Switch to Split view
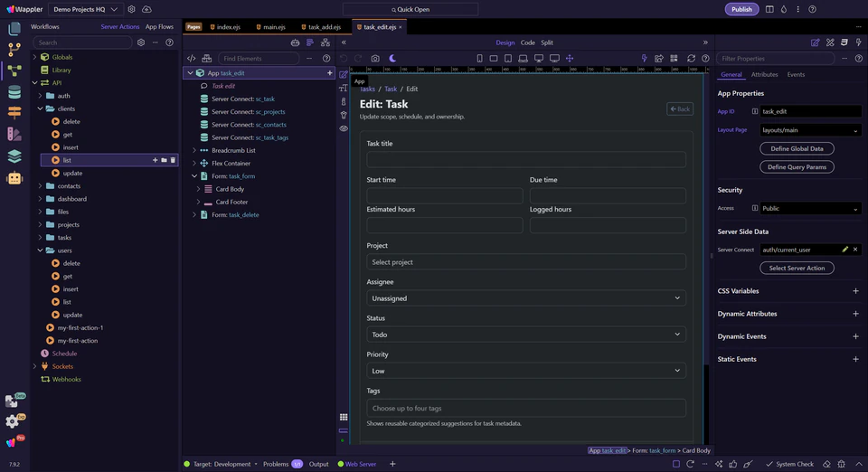This screenshot has width=868, height=472. (x=547, y=42)
